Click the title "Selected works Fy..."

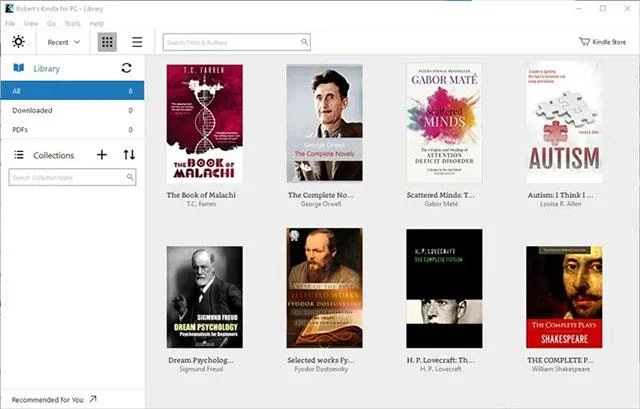click(x=321, y=360)
